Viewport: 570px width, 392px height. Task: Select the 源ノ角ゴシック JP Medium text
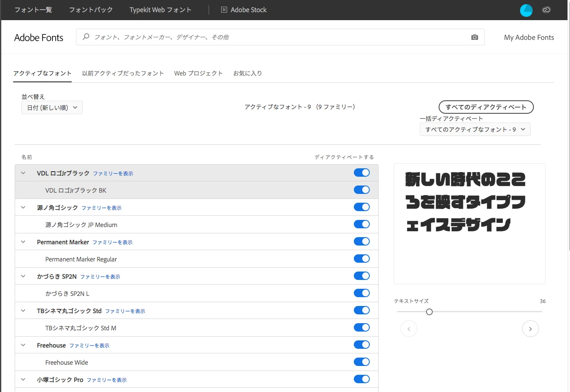pyautogui.click(x=81, y=225)
